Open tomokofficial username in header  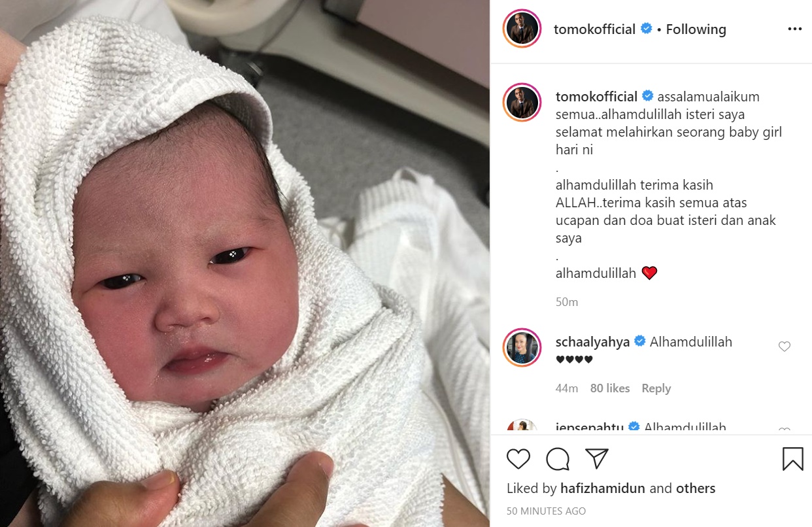click(594, 29)
